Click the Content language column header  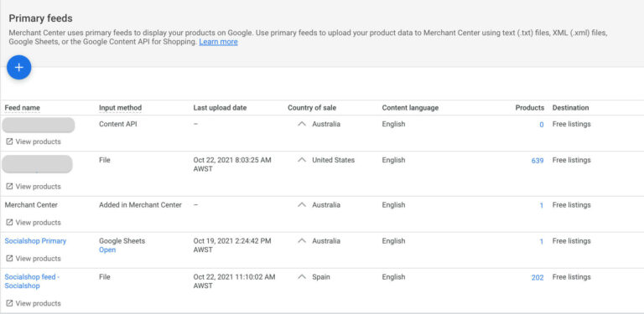click(410, 108)
